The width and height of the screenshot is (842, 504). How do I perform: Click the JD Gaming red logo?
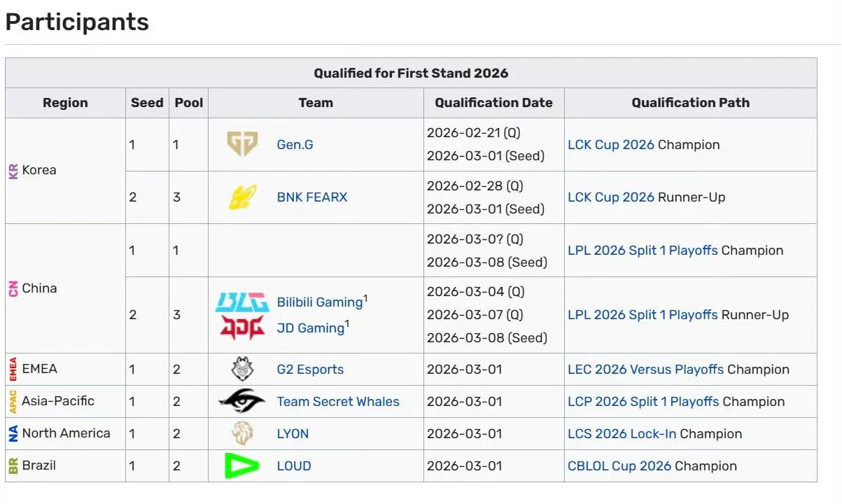pyautogui.click(x=242, y=327)
